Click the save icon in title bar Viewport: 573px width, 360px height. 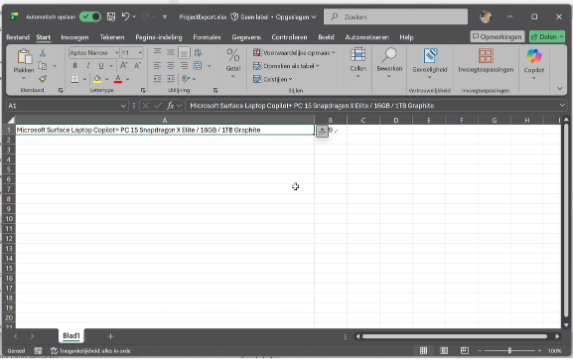point(111,17)
